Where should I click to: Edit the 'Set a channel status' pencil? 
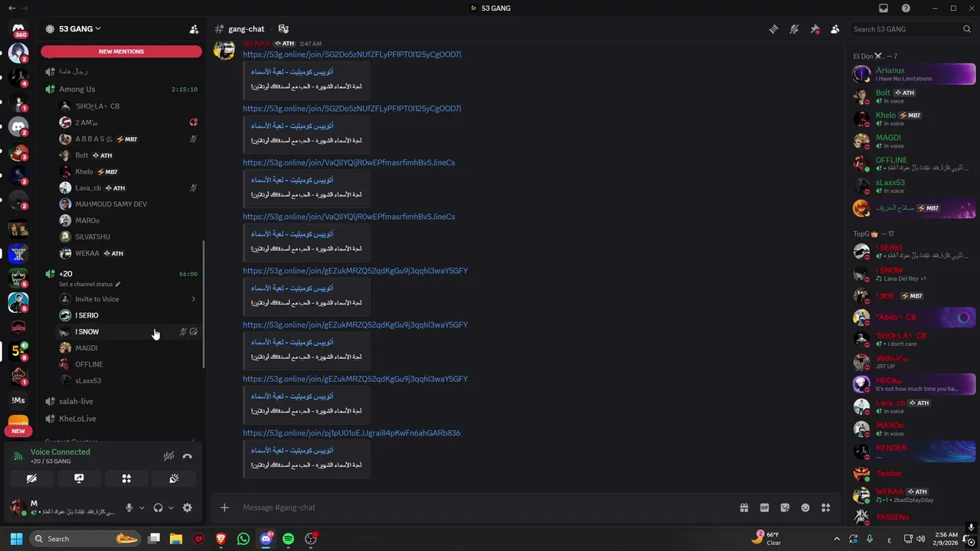point(117,284)
